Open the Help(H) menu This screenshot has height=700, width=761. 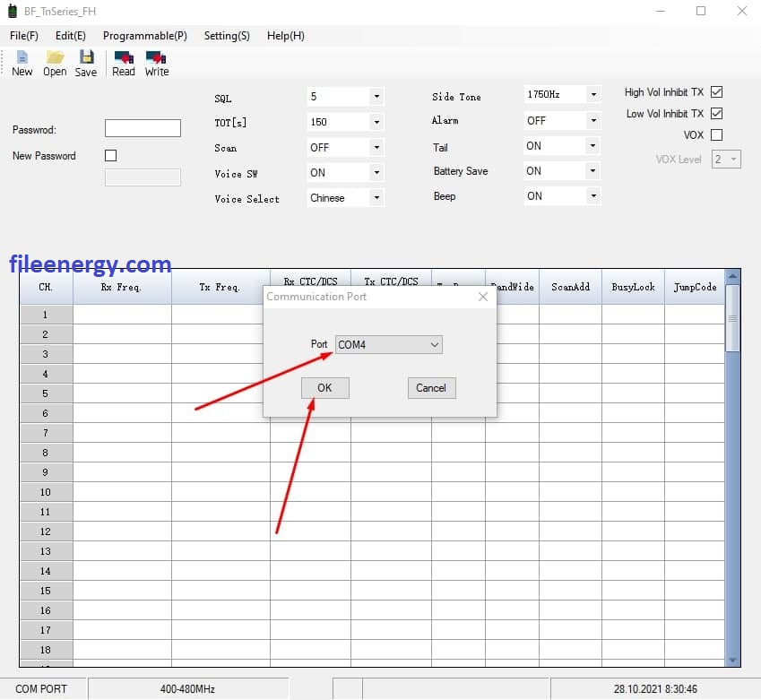click(x=285, y=36)
